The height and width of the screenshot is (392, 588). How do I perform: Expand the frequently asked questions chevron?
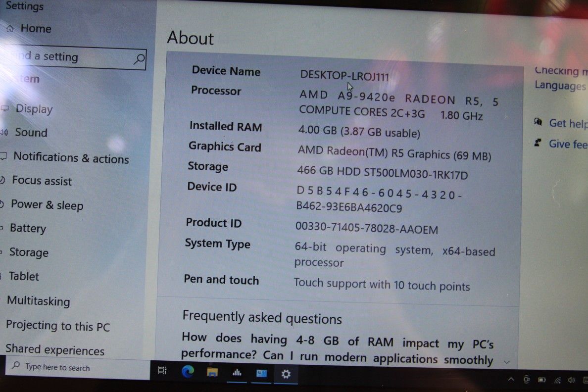[x=507, y=362]
